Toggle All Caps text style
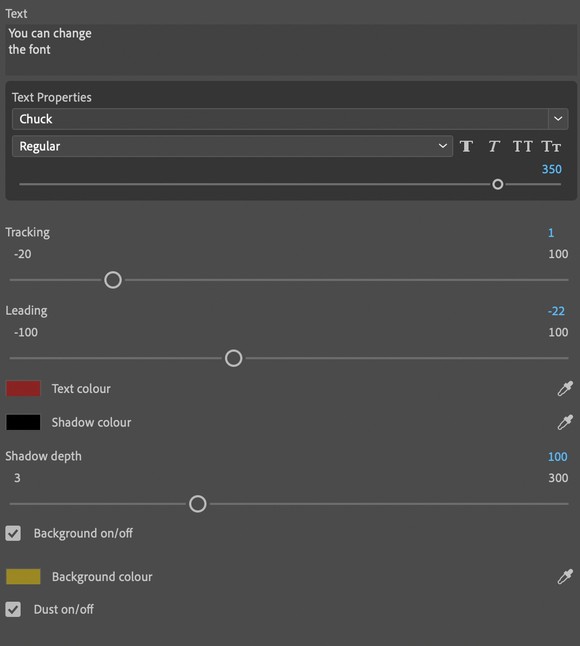This screenshot has height=646, width=580. [522, 146]
